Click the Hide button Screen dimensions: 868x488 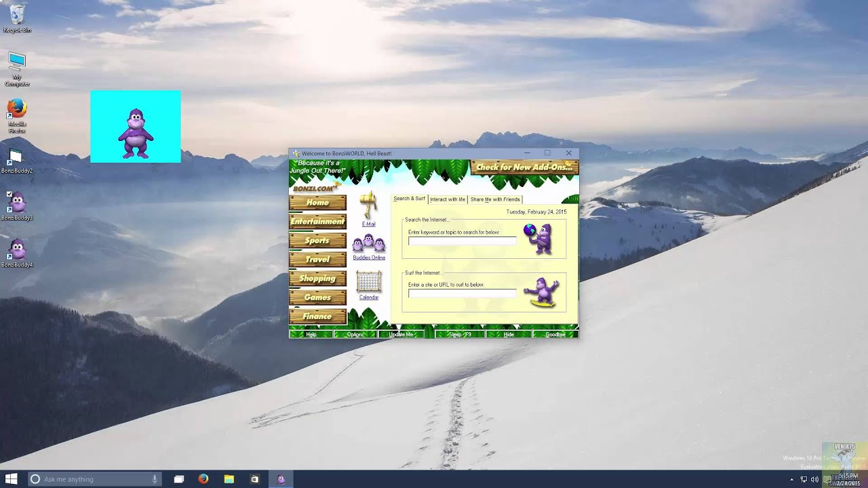coord(509,334)
